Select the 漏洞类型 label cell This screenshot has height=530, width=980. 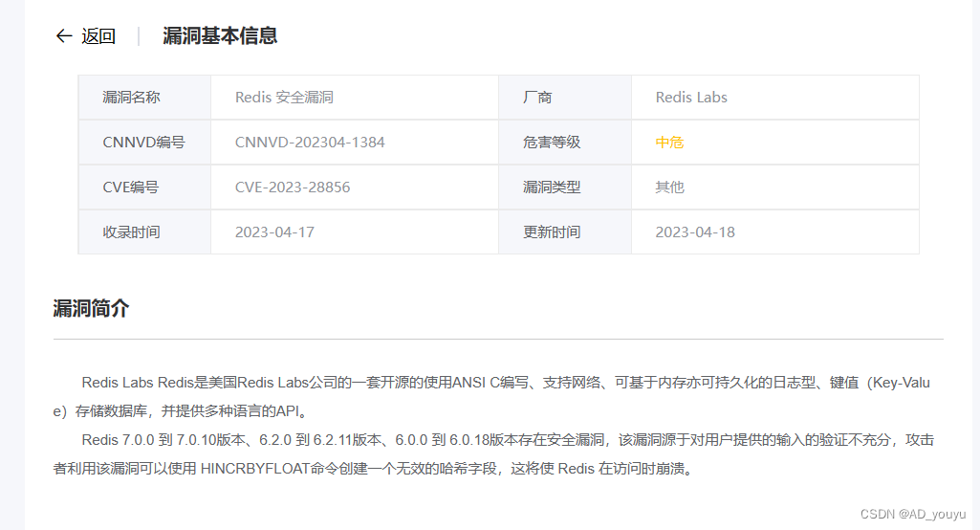565,188
